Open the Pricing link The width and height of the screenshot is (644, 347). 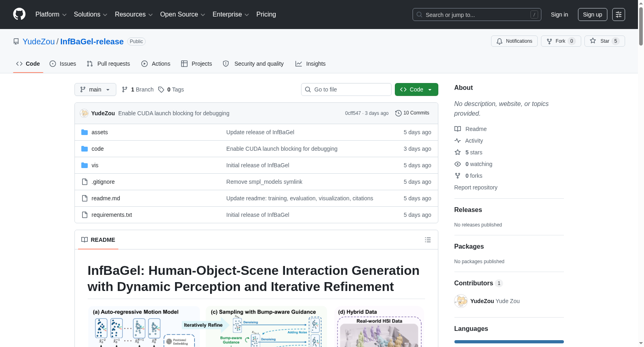266,15
